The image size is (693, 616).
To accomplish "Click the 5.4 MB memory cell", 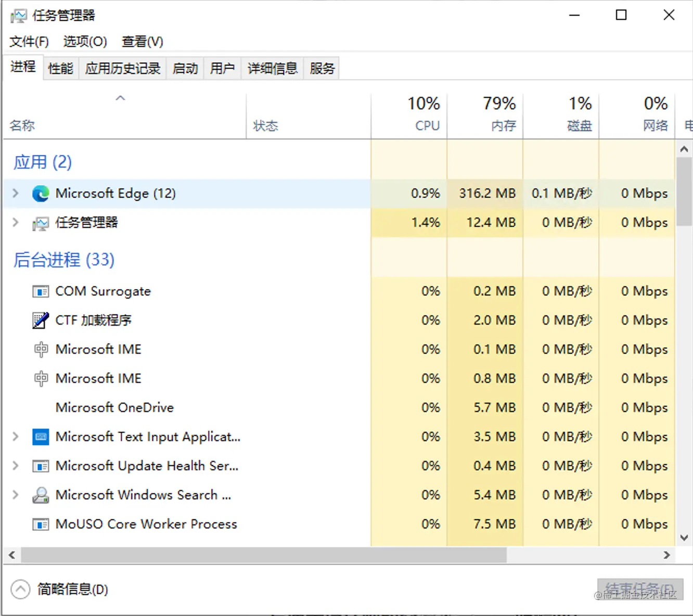I will click(485, 495).
